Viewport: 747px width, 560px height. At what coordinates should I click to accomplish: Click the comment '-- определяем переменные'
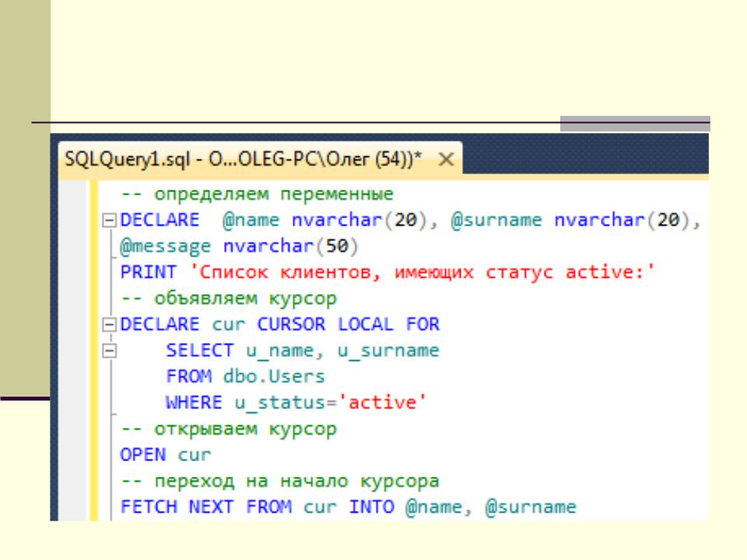click(x=258, y=194)
